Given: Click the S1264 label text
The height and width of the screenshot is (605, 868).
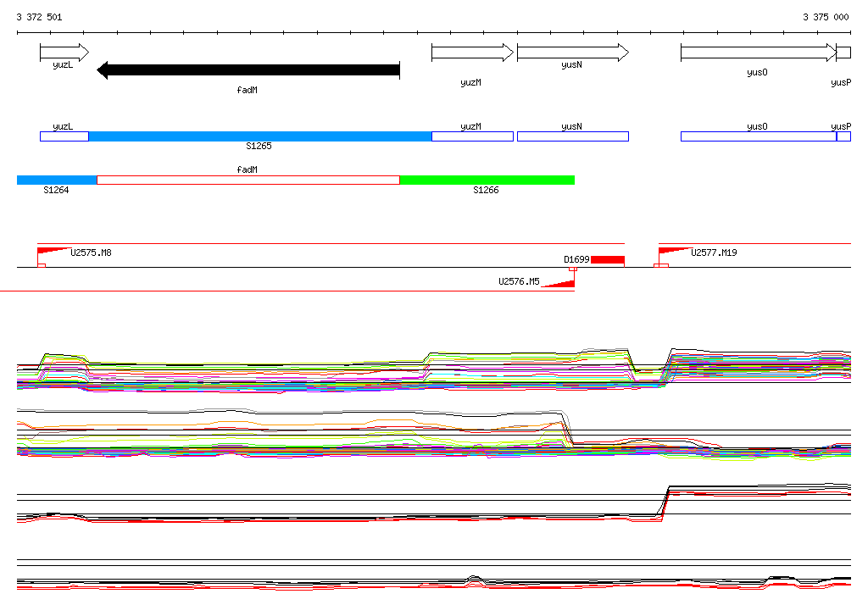Looking at the screenshot, I should (56, 191).
